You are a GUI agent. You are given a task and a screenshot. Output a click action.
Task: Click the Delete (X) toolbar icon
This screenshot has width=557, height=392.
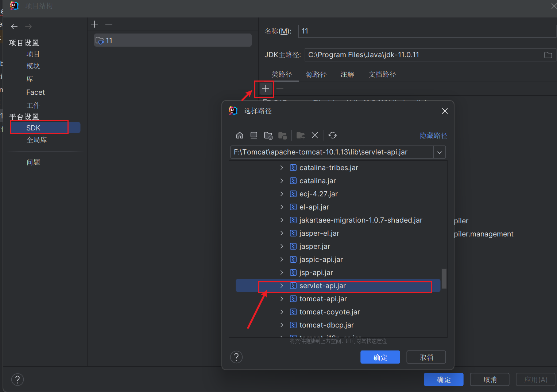[x=315, y=136]
